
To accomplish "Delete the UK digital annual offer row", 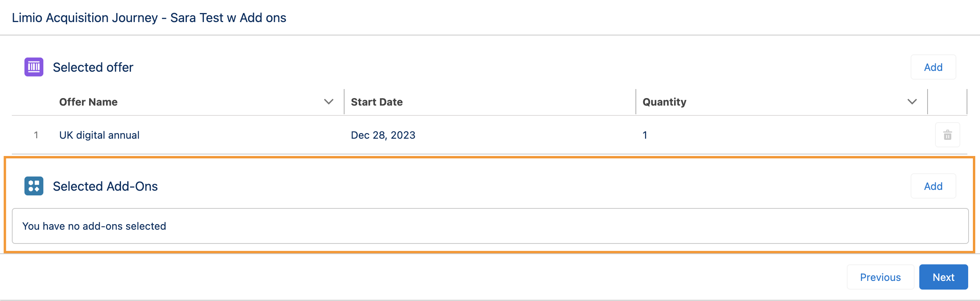I will (x=948, y=135).
